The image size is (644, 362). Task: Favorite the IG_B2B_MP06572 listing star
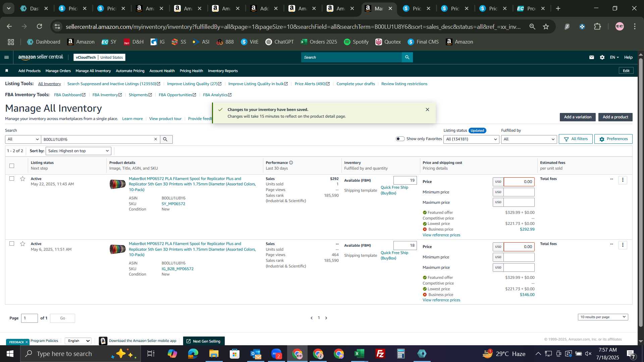(x=22, y=244)
